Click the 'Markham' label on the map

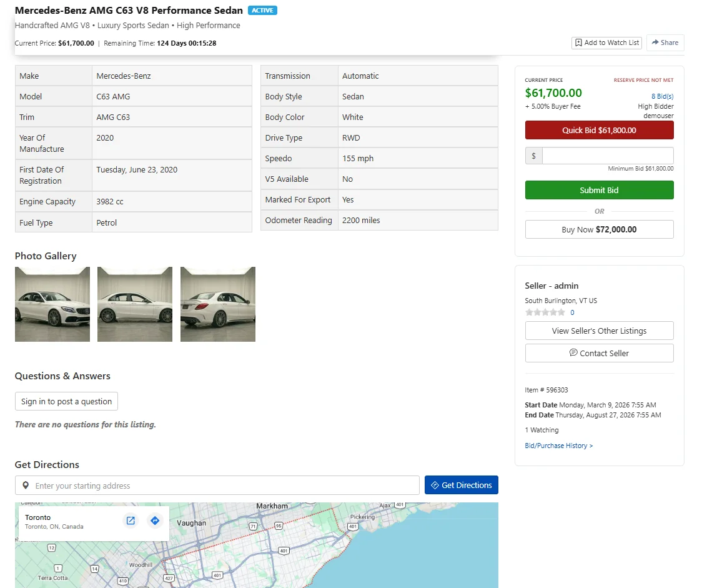point(272,506)
